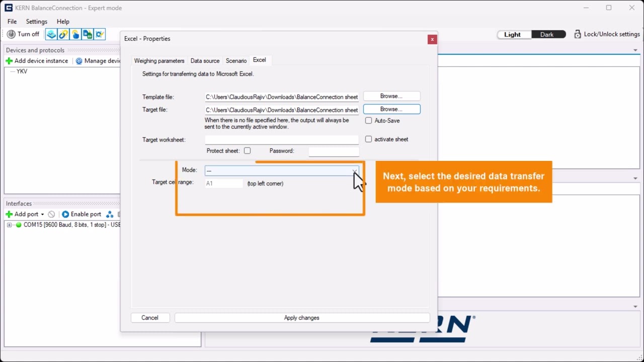
Task: Click the green status dot beside COM15
Action: 19,225
